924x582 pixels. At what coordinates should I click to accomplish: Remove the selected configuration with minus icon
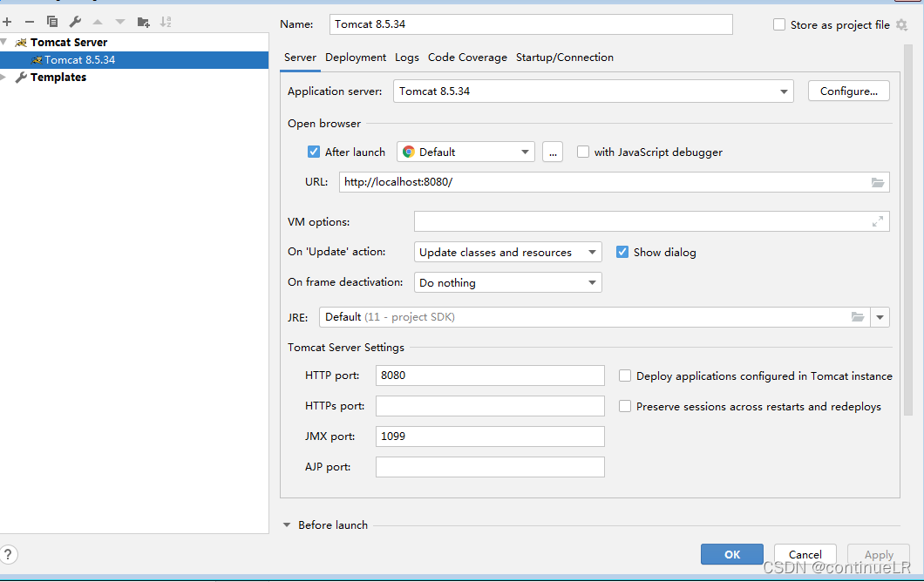click(x=30, y=22)
